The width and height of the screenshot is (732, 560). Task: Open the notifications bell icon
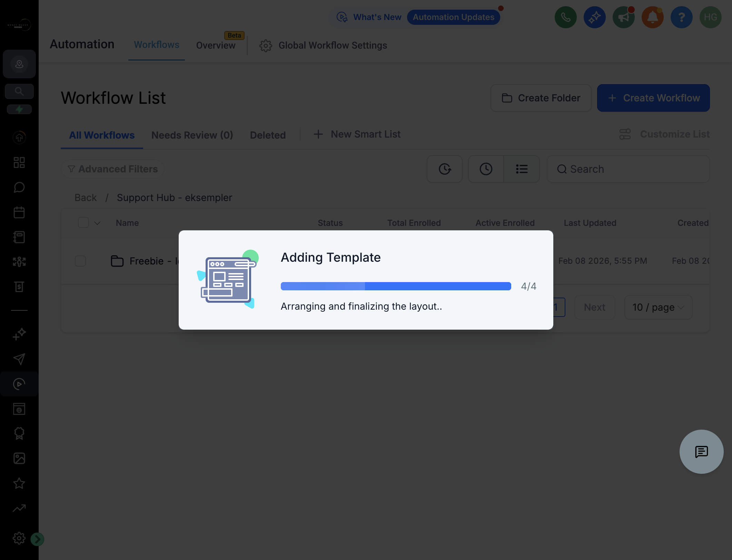click(x=652, y=17)
